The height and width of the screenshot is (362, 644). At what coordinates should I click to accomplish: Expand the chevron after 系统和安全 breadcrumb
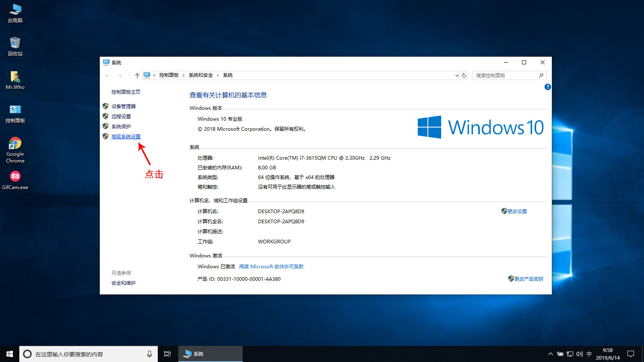coord(218,75)
